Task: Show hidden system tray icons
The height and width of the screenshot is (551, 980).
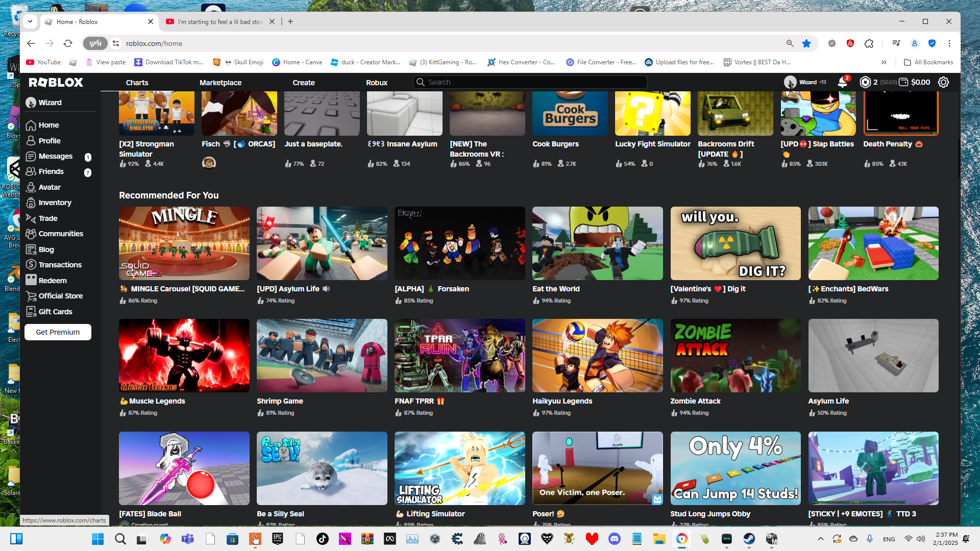Action: 820,539
